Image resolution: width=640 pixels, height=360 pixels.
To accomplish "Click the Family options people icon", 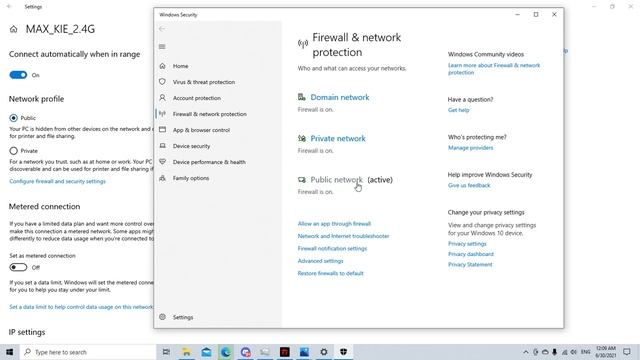I will pos(162,178).
